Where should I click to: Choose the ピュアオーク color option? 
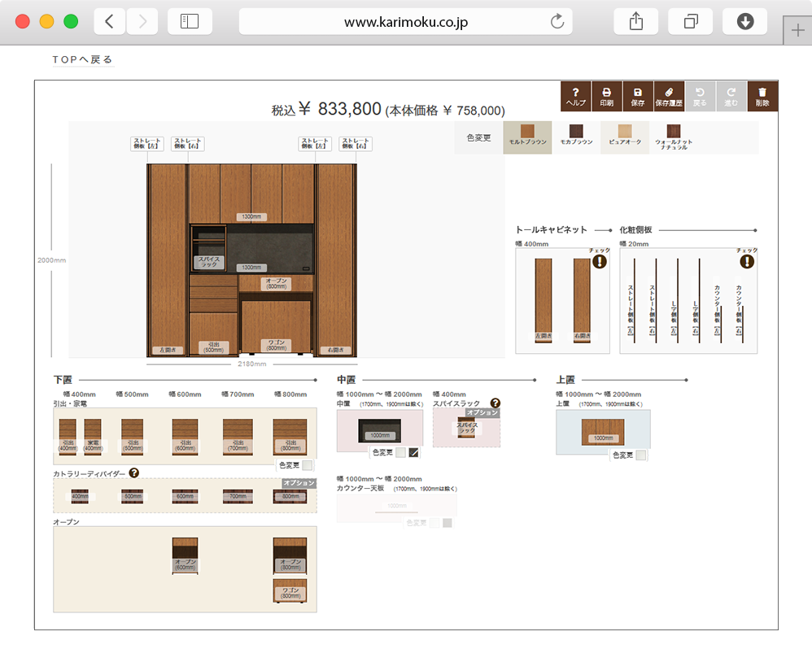(x=624, y=134)
